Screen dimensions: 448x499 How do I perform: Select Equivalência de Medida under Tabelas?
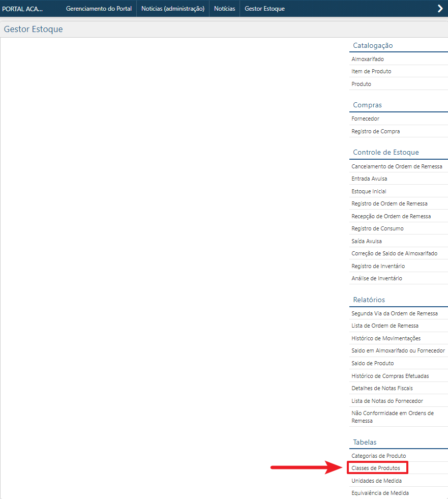(x=380, y=492)
